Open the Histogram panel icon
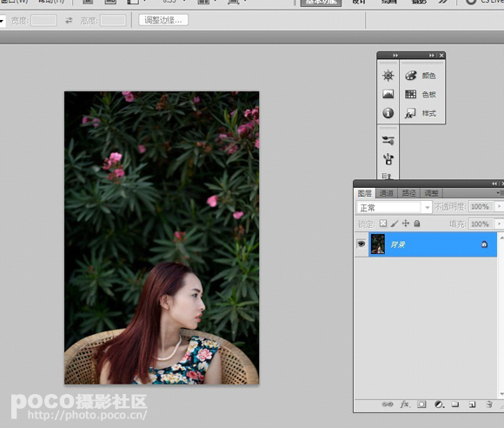 388,94
